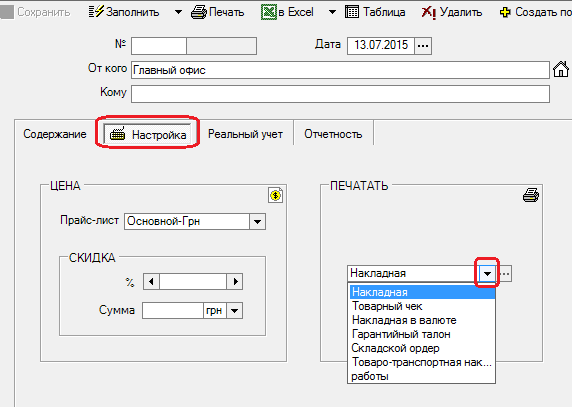Expand the arrow beside Заполнить

[178, 12]
